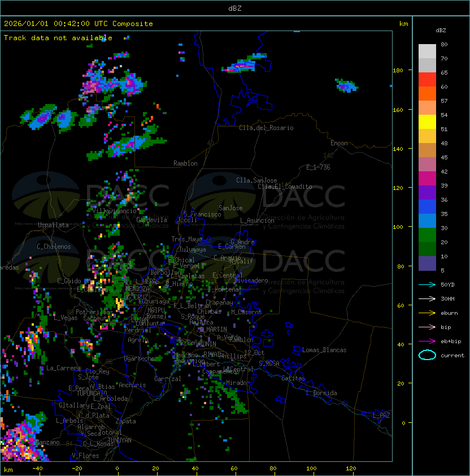Click the white 30HM arrow icon

(427, 298)
